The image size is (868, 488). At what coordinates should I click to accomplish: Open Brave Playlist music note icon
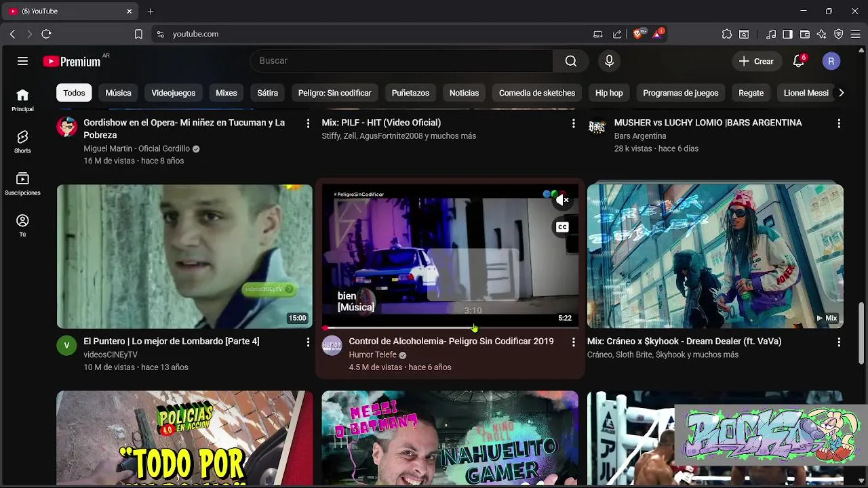[x=771, y=34]
